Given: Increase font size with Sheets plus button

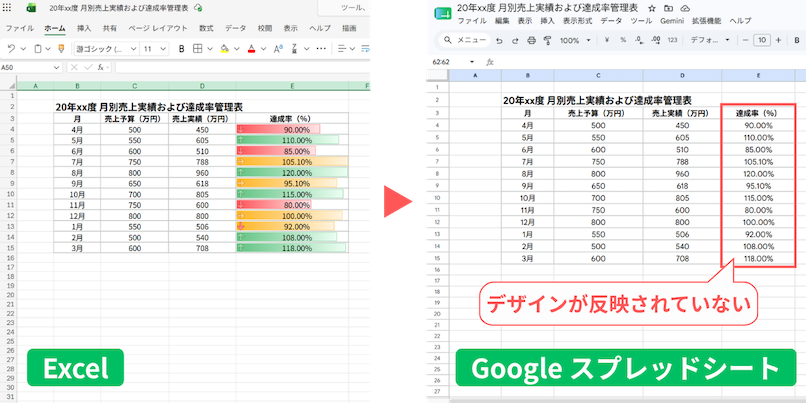Looking at the screenshot, I should coord(778,40).
